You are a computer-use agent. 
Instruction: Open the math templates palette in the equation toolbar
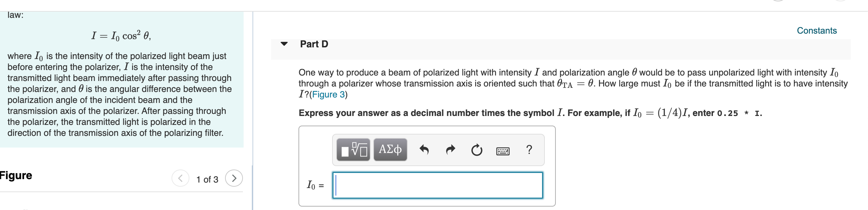(x=353, y=150)
